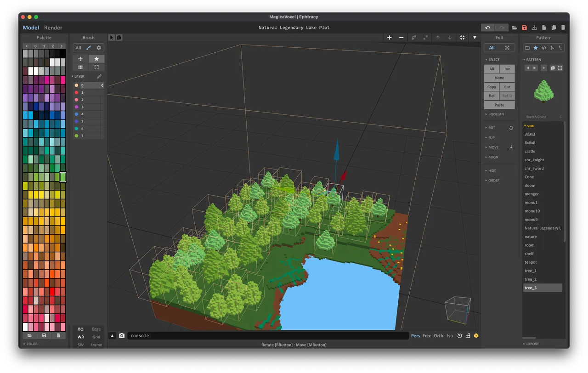Expand the ALIGN section

point(492,157)
